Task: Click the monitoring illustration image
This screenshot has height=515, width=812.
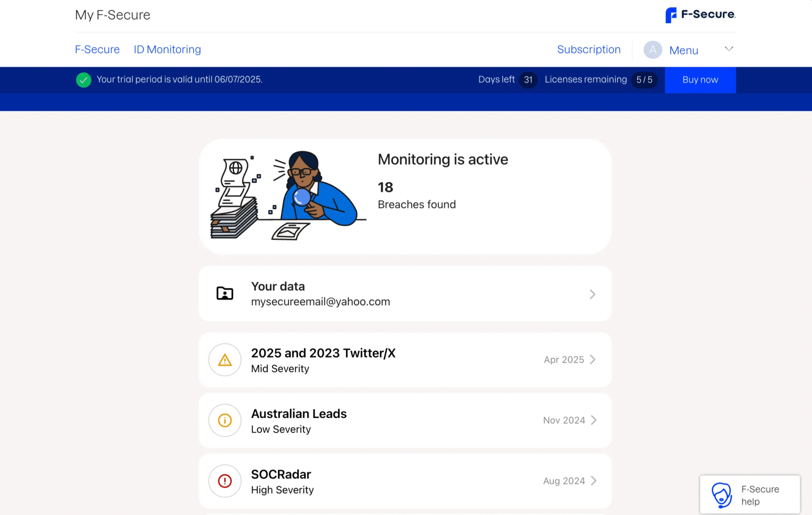Action: click(288, 196)
